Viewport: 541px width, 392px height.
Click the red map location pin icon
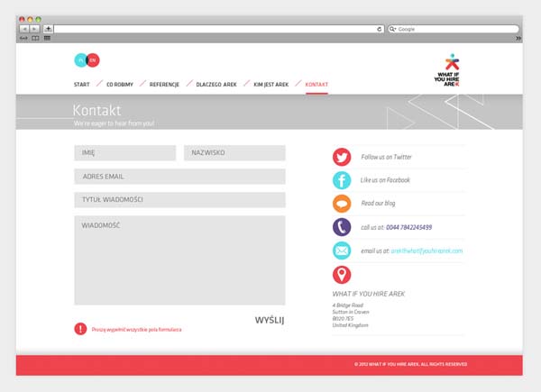click(342, 275)
